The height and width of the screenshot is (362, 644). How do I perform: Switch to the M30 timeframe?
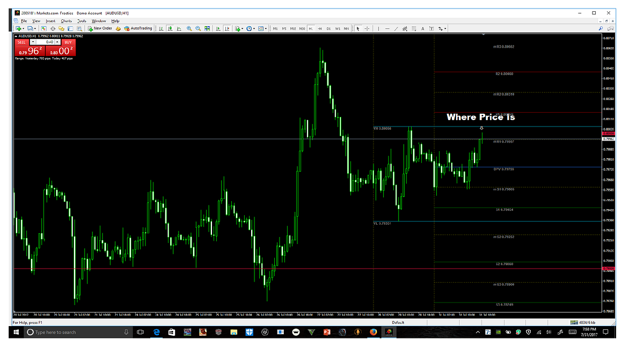(302, 28)
